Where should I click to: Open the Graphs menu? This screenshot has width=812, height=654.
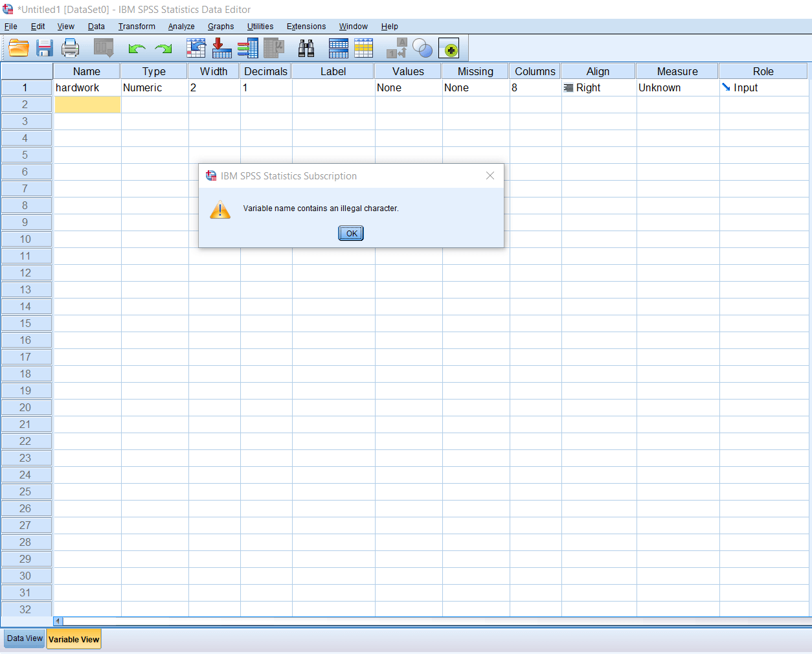tap(221, 27)
